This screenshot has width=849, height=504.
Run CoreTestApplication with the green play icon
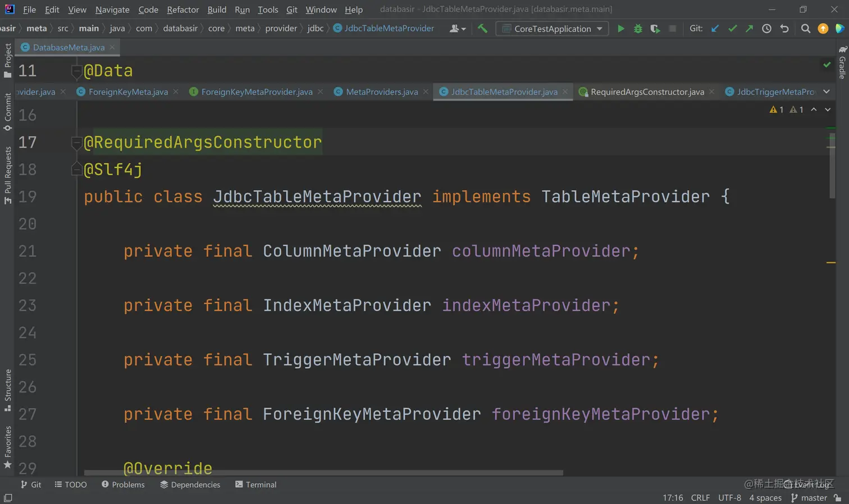(620, 29)
